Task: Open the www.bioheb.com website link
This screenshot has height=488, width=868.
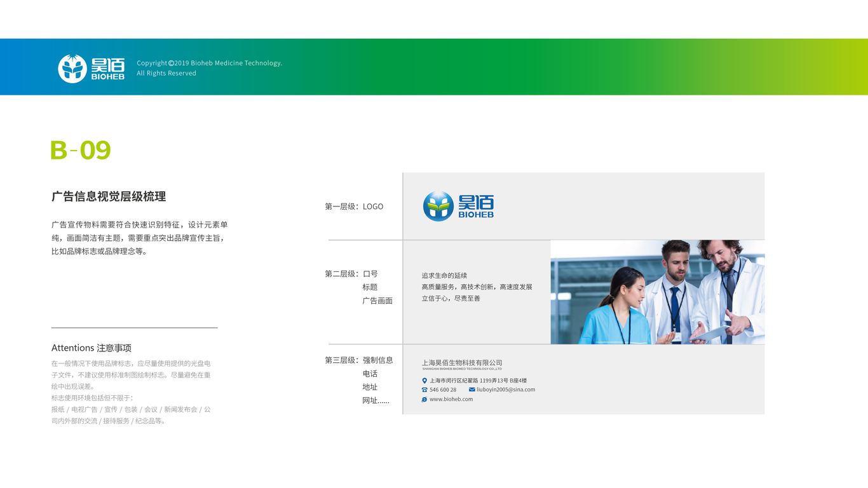Action: tap(451, 399)
